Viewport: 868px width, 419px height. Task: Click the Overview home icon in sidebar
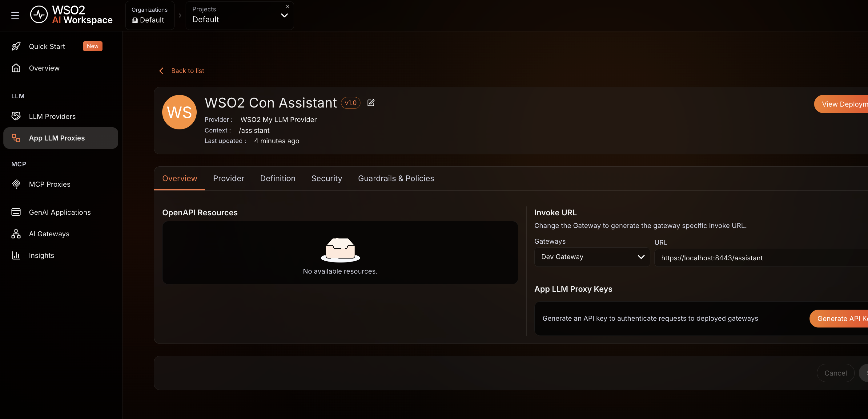(x=16, y=68)
